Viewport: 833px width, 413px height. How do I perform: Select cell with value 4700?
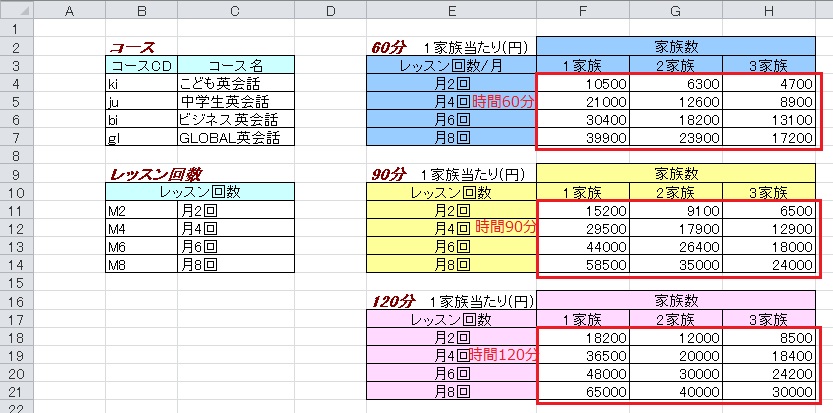[769, 83]
